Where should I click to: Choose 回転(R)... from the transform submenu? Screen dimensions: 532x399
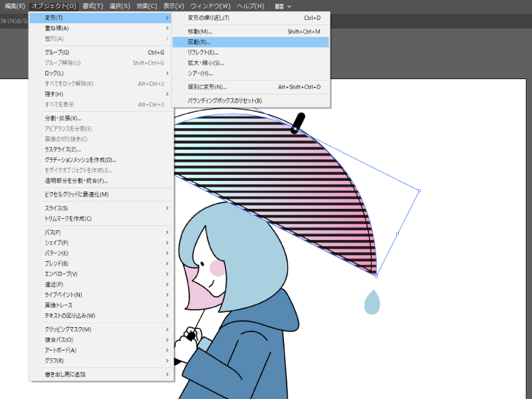[x=199, y=42]
